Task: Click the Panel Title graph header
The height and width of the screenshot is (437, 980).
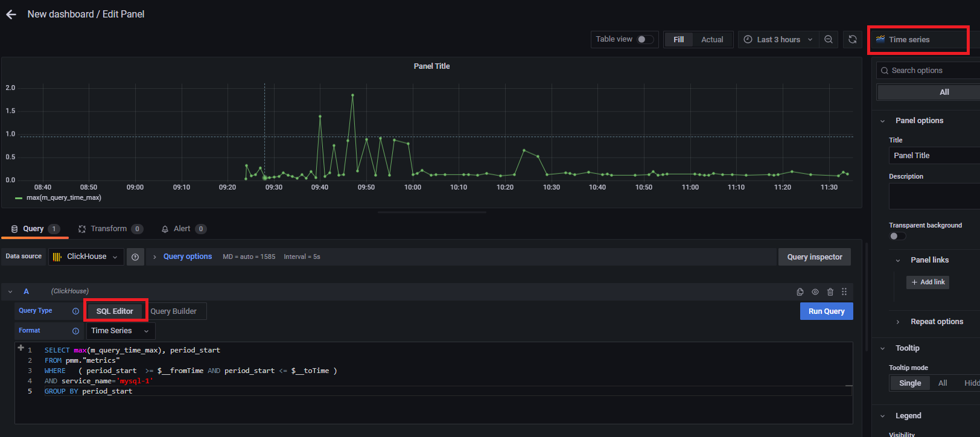Action: point(431,66)
